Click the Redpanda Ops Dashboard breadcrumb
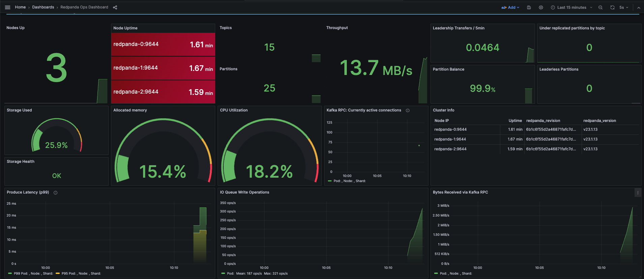The height and width of the screenshot is (279, 644). 84,7
